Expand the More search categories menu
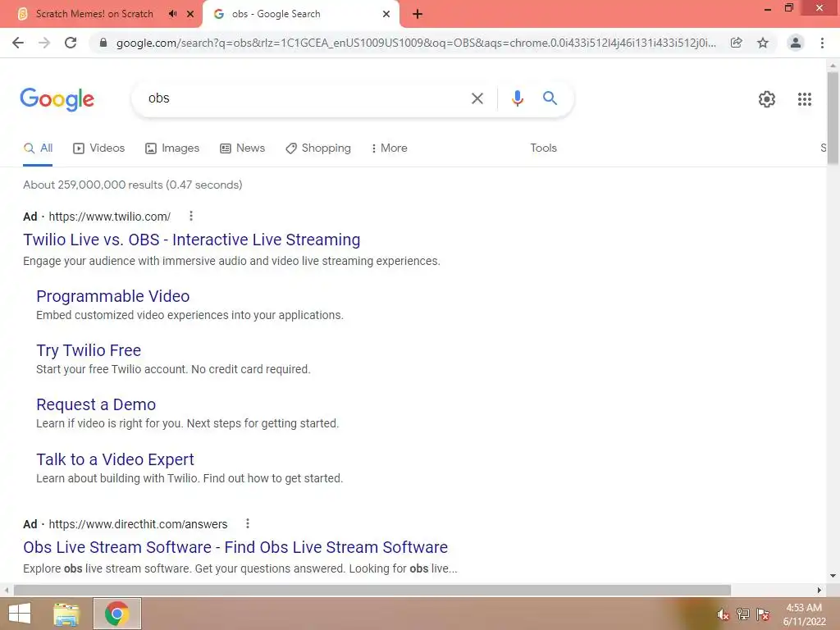840x630 pixels. [x=389, y=148]
